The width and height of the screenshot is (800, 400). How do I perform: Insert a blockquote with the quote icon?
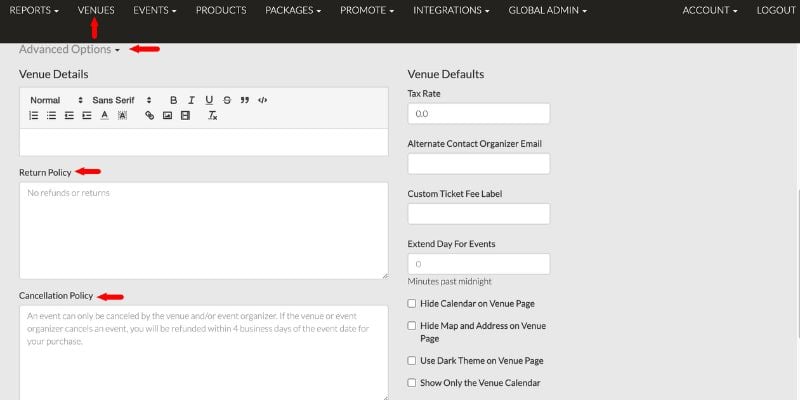(x=244, y=100)
